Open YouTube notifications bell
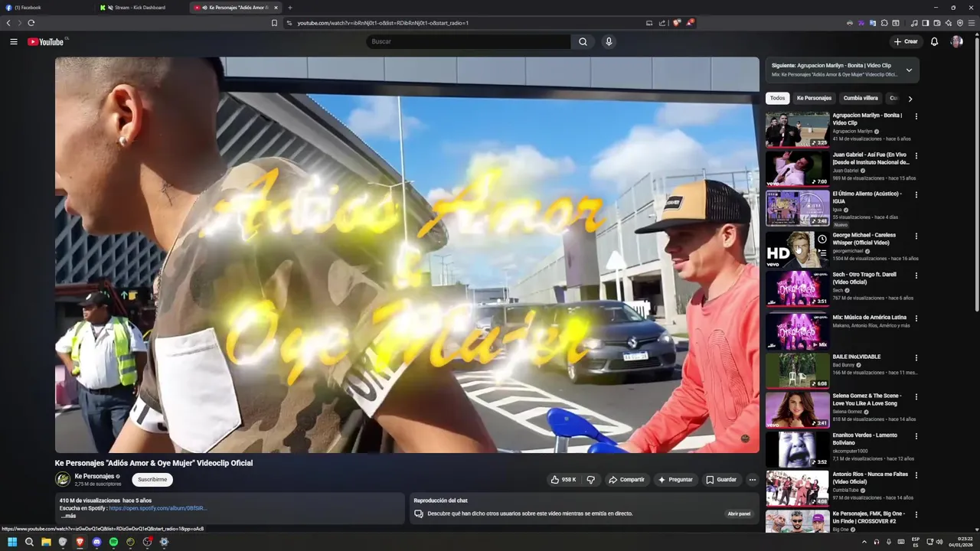The height and width of the screenshot is (551, 980). (x=934, y=41)
